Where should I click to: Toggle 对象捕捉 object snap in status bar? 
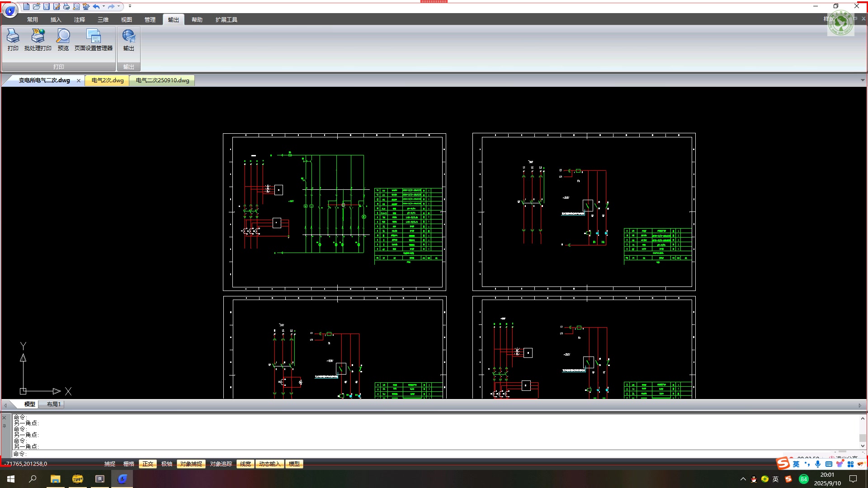click(191, 464)
